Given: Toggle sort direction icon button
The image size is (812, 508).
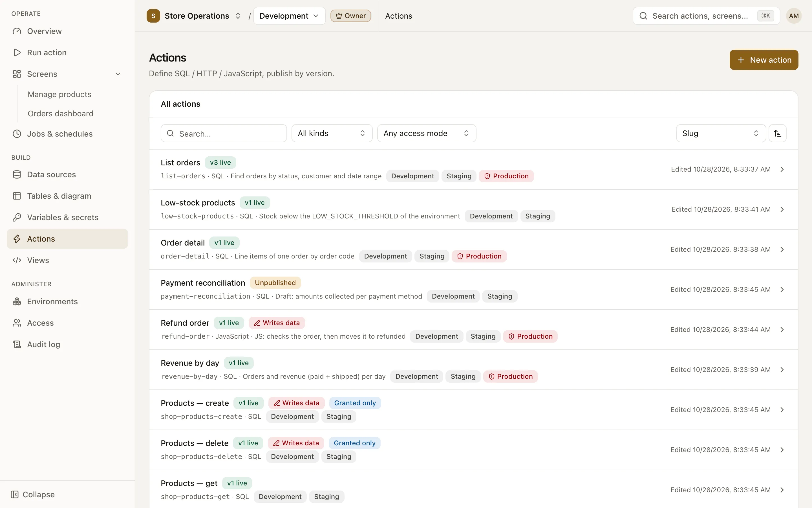Looking at the screenshot, I should (x=777, y=133).
